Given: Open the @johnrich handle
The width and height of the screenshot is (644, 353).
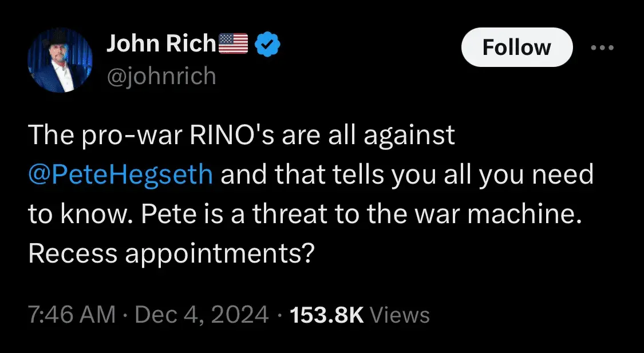Looking at the screenshot, I should coord(161,75).
